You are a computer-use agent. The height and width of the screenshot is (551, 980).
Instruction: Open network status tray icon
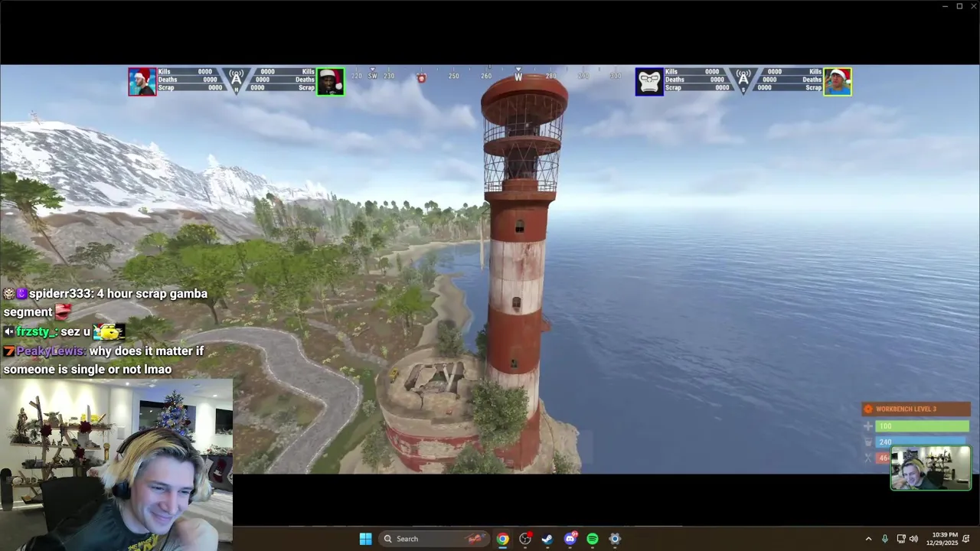pyautogui.click(x=901, y=539)
